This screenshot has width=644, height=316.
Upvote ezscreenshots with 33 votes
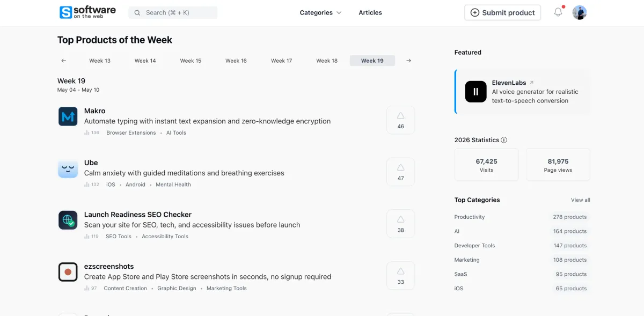[400, 275]
